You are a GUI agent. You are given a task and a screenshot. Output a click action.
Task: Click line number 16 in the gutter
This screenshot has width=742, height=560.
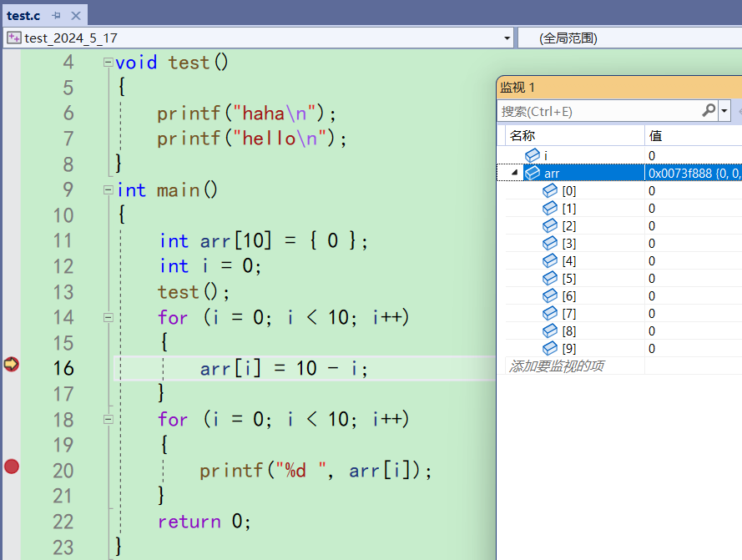[63, 368]
